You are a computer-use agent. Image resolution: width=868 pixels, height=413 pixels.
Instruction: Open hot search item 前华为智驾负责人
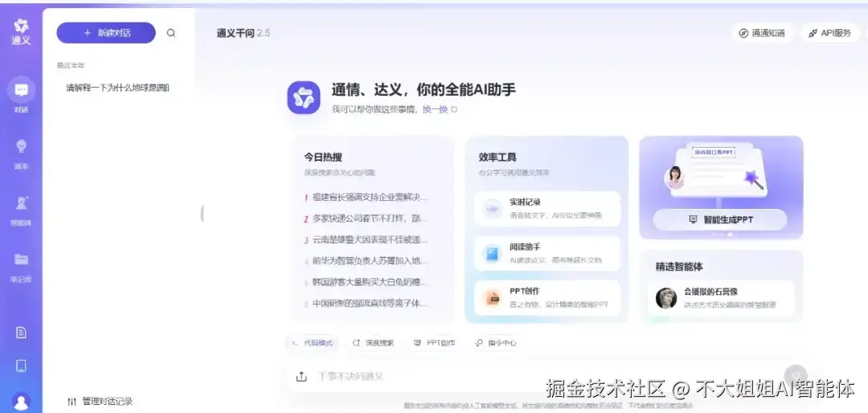[x=366, y=261]
